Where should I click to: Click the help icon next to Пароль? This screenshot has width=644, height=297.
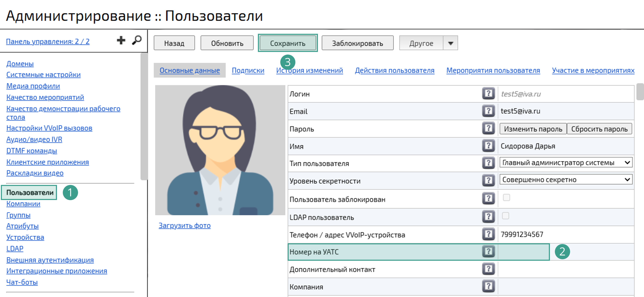(489, 128)
